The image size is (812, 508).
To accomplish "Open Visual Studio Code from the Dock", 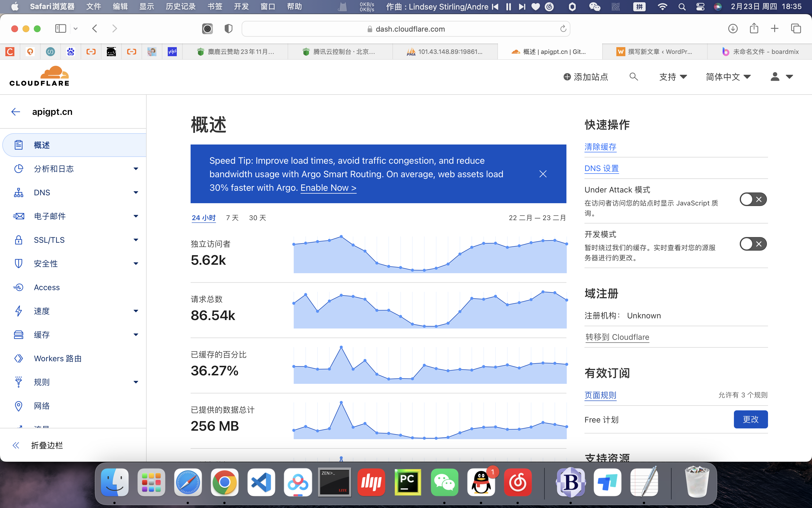I will 261,482.
